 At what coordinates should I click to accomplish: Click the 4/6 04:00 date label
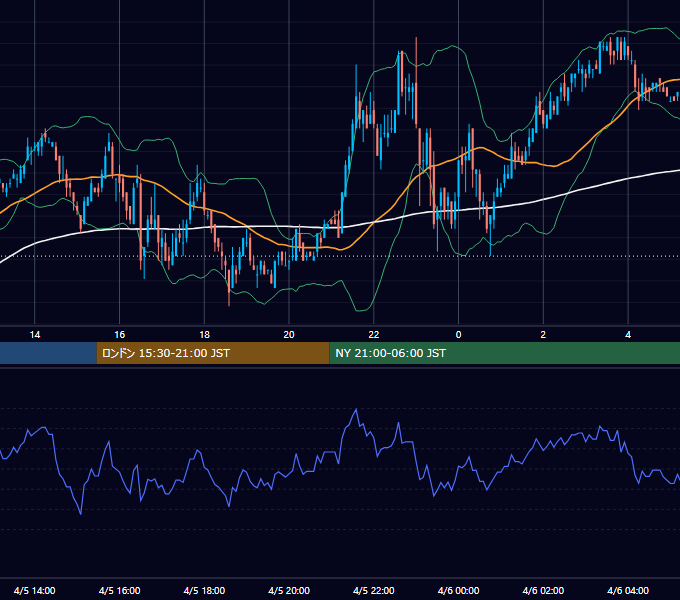(x=628, y=590)
